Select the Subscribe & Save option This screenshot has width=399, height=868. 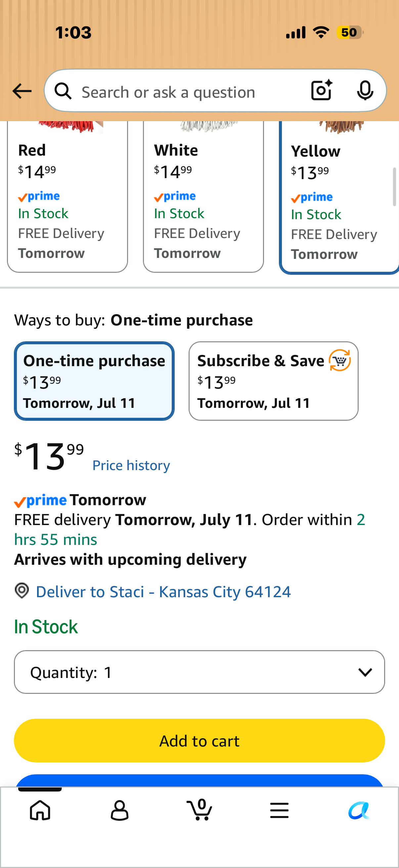273,381
